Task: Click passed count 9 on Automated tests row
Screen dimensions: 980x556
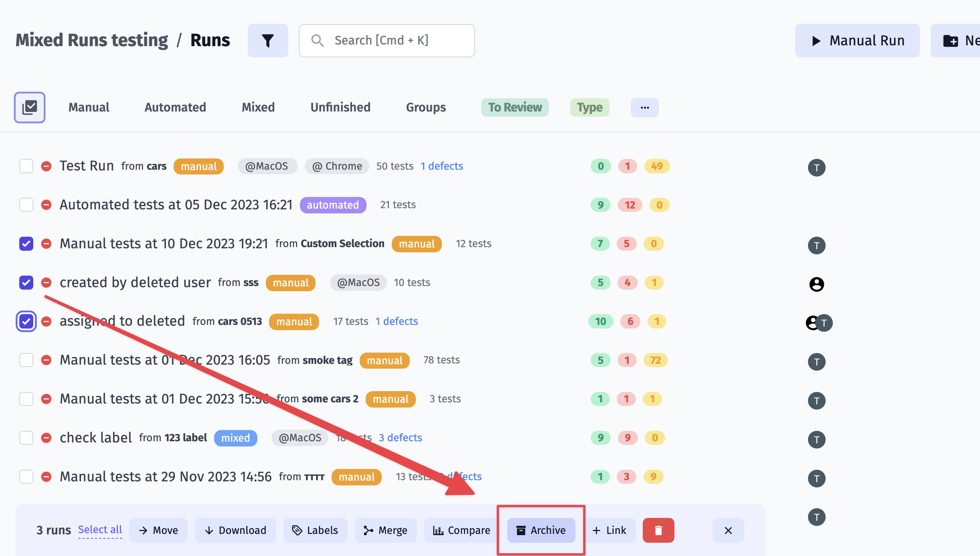Action: (x=601, y=205)
